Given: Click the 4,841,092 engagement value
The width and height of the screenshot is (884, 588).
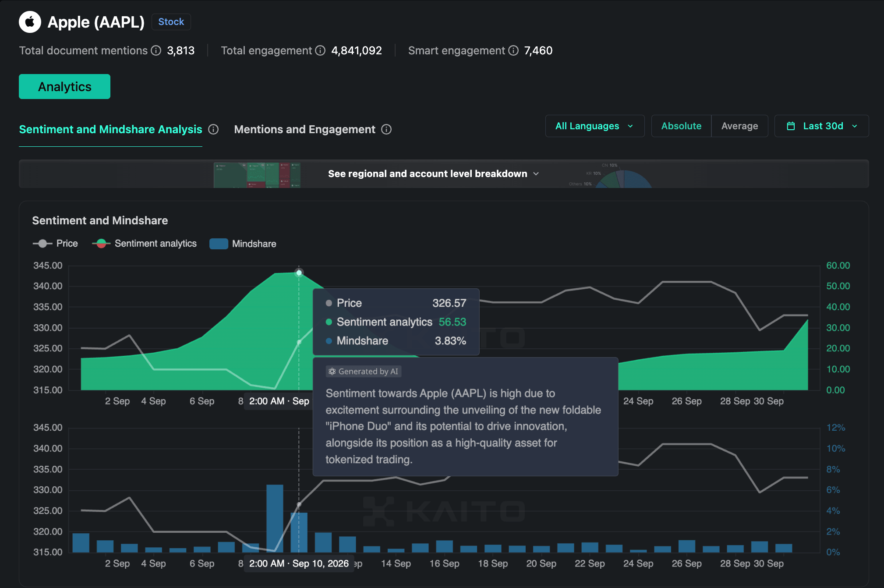Looking at the screenshot, I should pyautogui.click(x=356, y=51).
